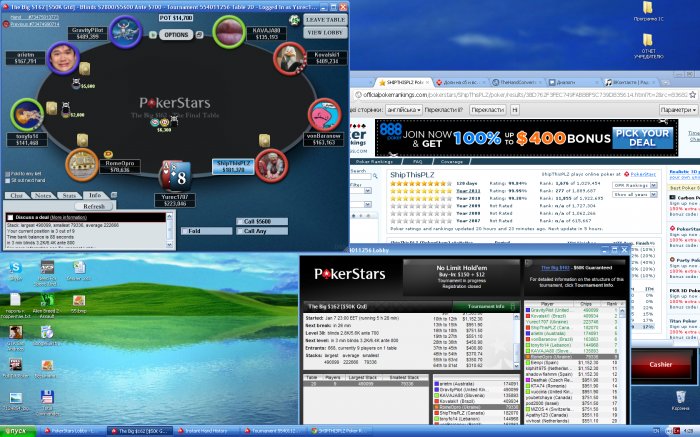Click the translate page button in browser bar

pos(488,110)
